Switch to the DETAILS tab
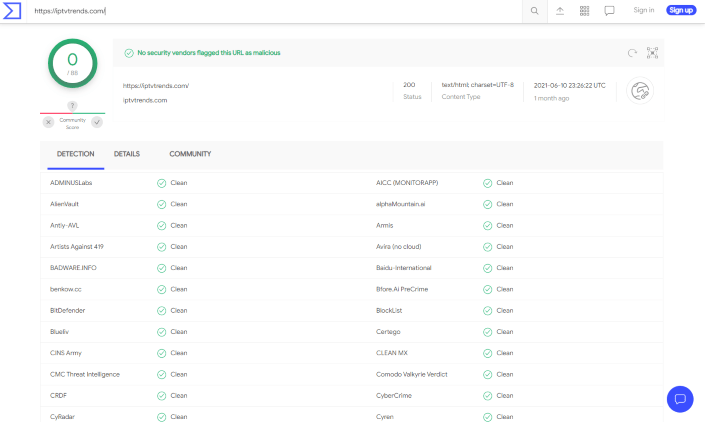This screenshot has height=422, width=705. click(x=127, y=154)
